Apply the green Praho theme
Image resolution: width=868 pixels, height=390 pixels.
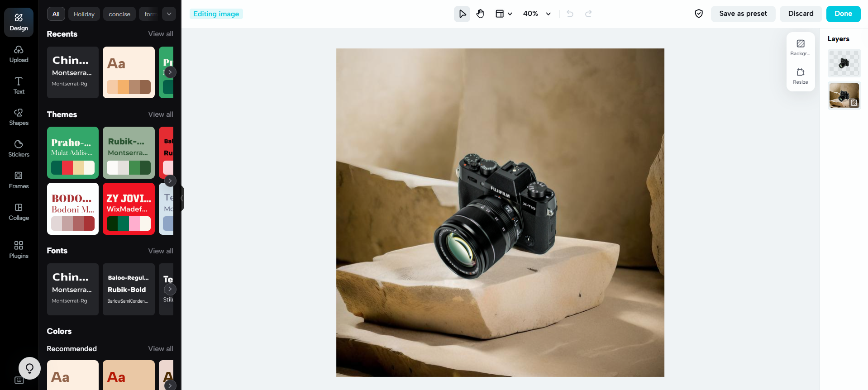pyautogui.click(x=73, y=152)
